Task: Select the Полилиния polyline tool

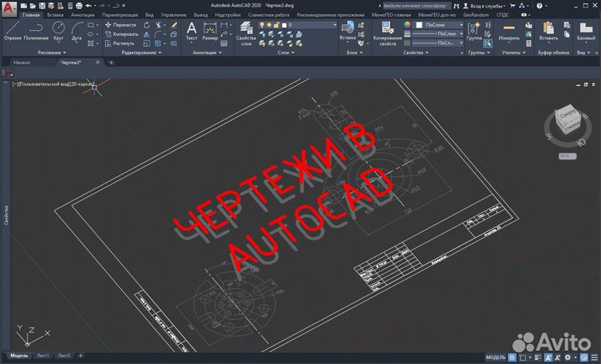Action: [36, 31]
